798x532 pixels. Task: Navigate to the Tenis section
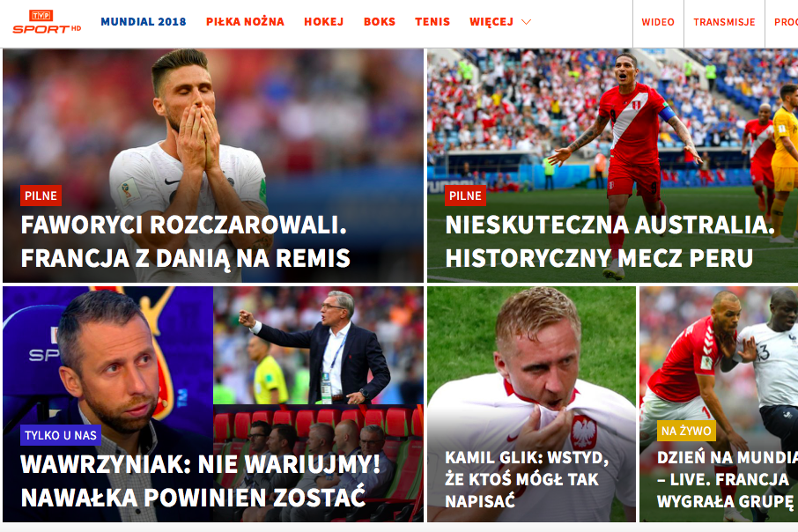(432, 22)
